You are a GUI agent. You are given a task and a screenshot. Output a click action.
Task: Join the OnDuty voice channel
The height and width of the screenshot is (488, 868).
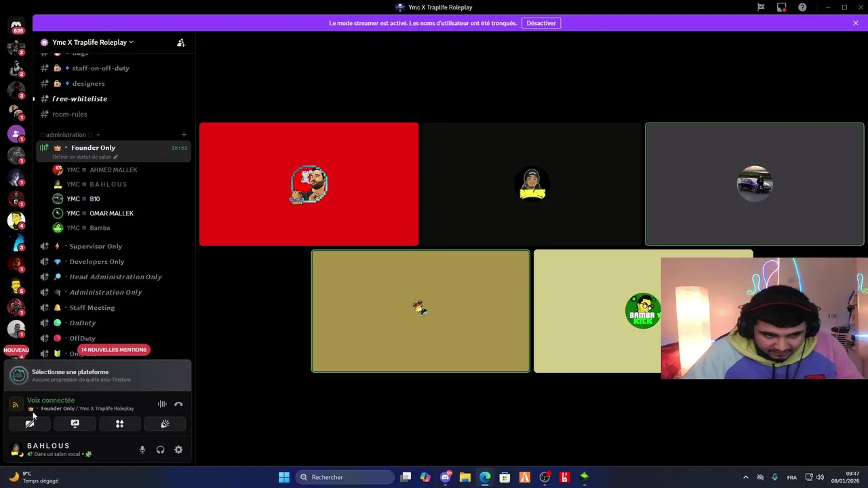112,323
